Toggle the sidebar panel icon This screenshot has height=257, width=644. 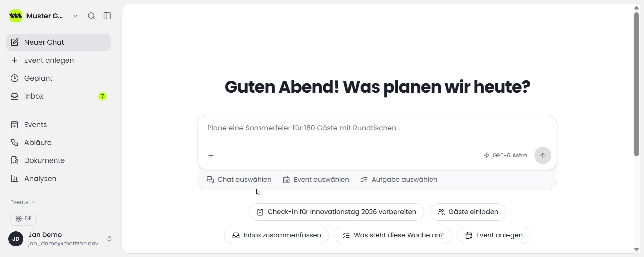click(x=107, y=16)
